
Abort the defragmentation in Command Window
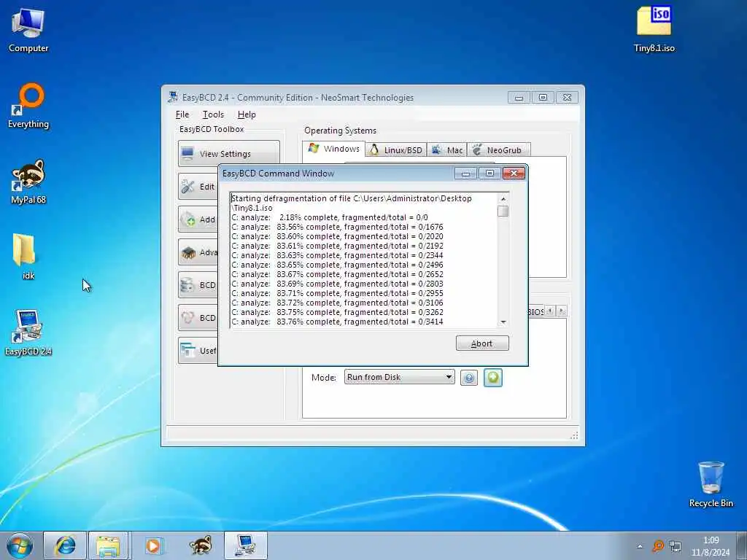coord(482,343)
